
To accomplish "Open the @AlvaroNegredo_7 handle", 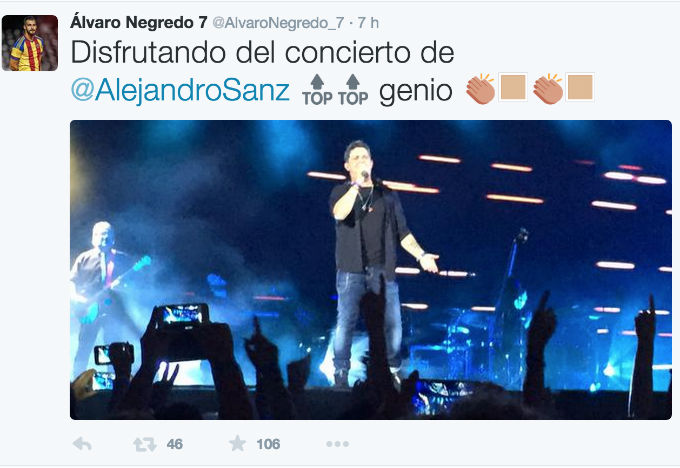I will pyautogui.click(x=278, y=23).
